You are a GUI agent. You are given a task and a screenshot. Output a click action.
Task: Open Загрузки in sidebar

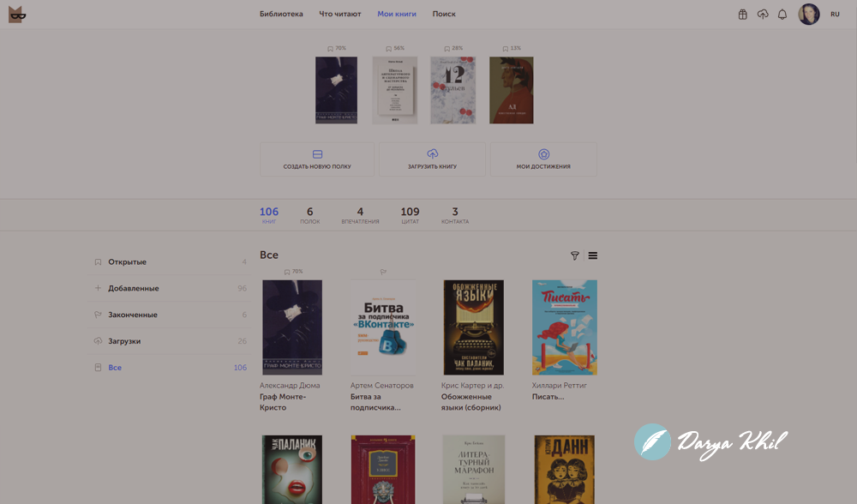coord(170,341)
